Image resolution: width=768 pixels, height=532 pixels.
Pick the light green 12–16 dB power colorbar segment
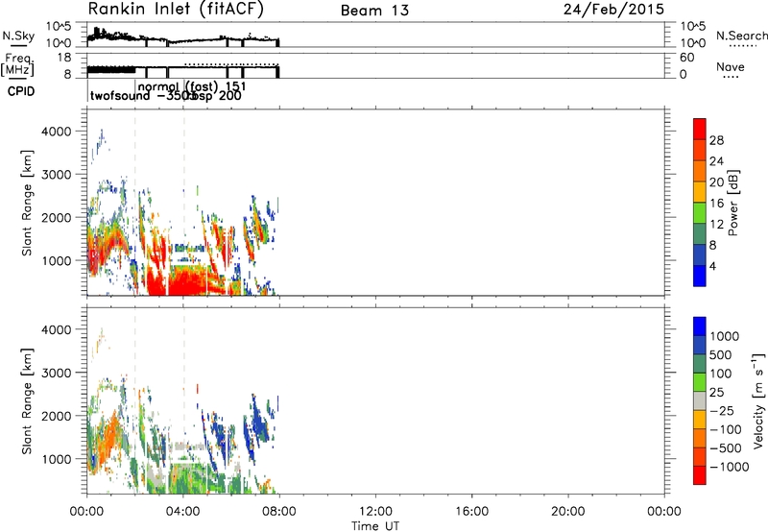(700, 213)
